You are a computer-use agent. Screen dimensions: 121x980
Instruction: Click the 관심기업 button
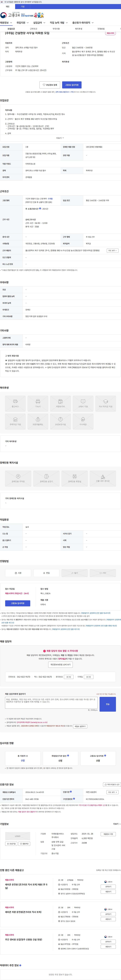pos(11,844)
